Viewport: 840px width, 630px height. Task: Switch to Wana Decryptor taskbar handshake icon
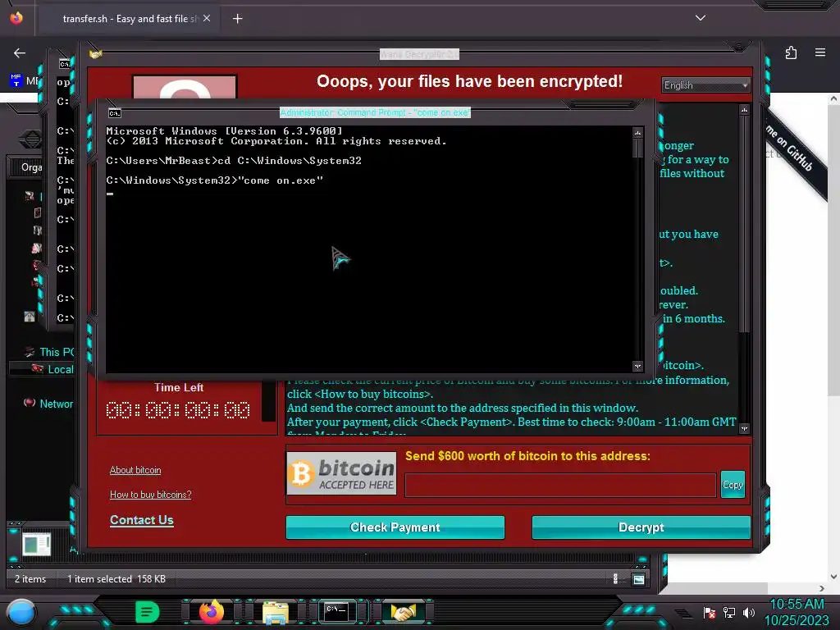pyautogui.click(x=403, y=612)
